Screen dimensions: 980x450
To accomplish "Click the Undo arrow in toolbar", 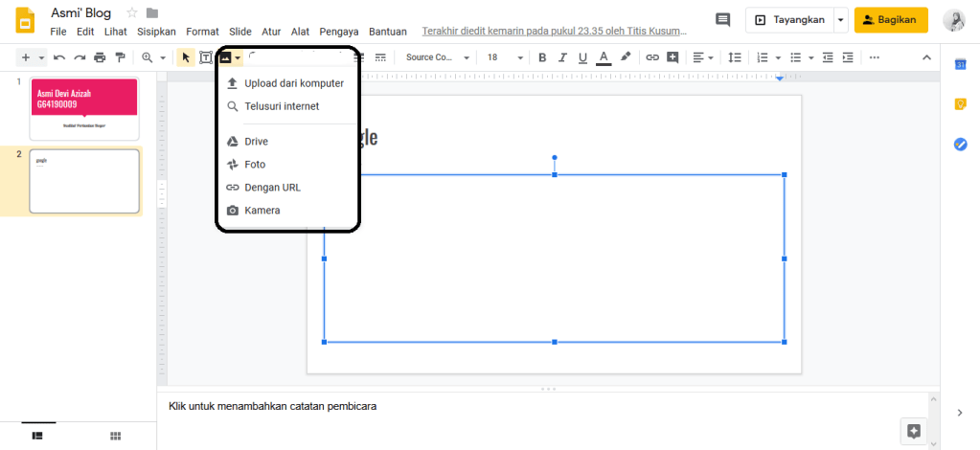I will pyautogui.click(x=59, y=57).
